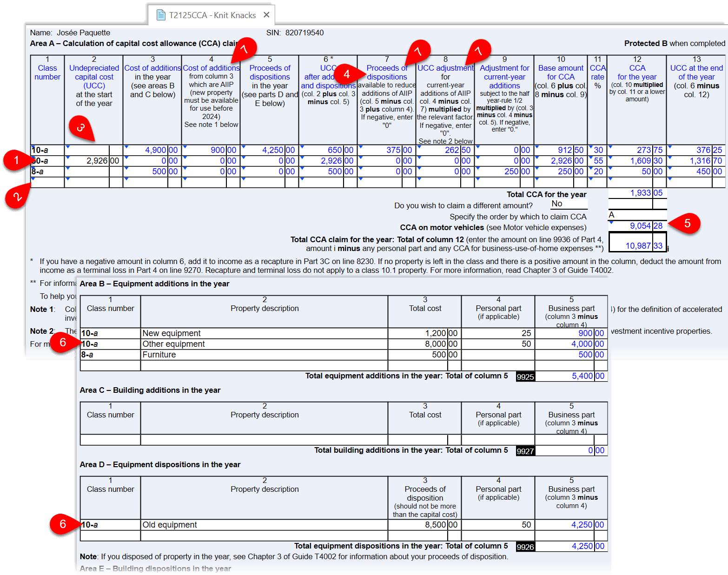Click the New equipment property description cell
728x575 pixels.
pyautogui.click(x=264, y=333)
